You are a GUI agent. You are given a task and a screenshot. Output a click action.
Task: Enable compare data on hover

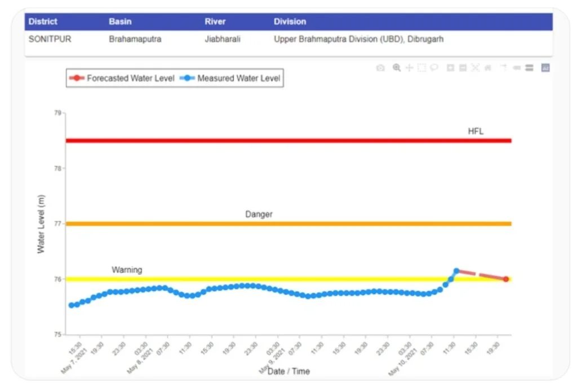529,68
